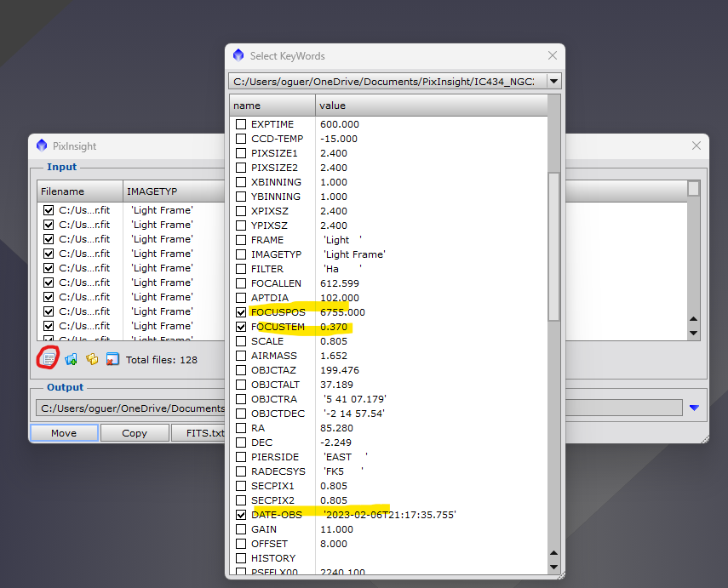Open the keyword selection dialog icon
Viewport: 728px width, 588px height.
49,359
